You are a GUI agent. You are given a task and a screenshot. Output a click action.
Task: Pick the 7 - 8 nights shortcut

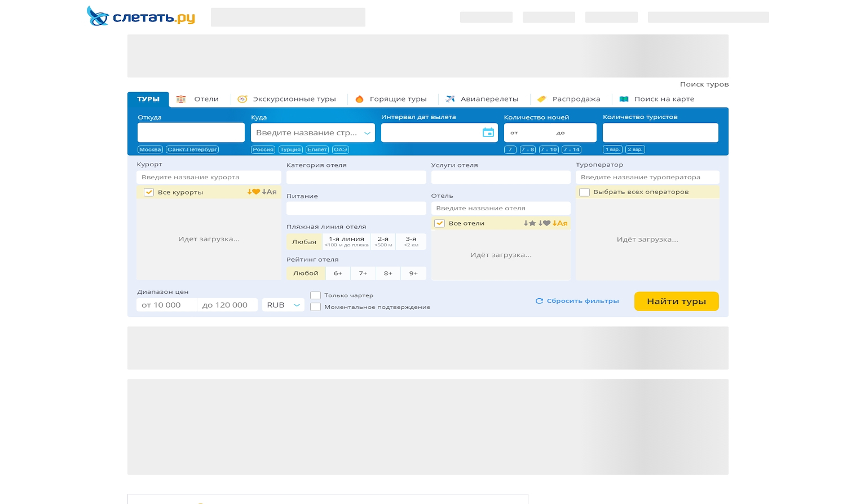click(x=528, y=149)
